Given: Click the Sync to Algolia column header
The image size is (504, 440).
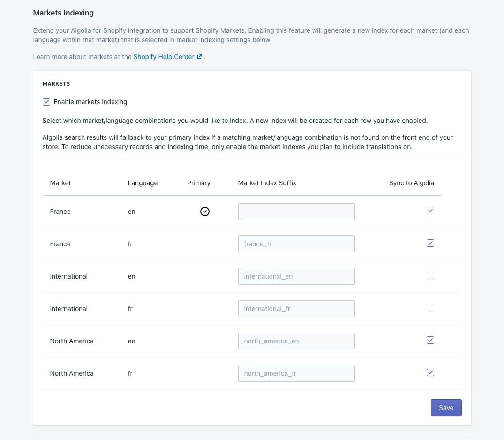Looking at the screenshot, I should [x=411, y=183].
